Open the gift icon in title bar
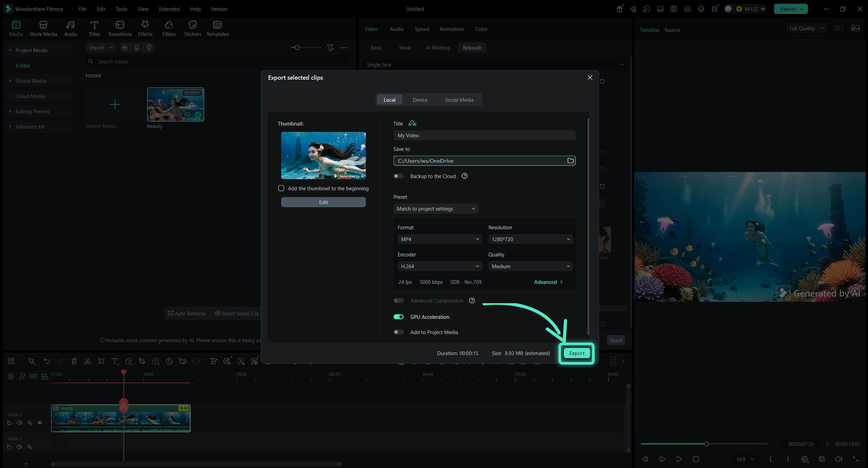 [619, 9]
